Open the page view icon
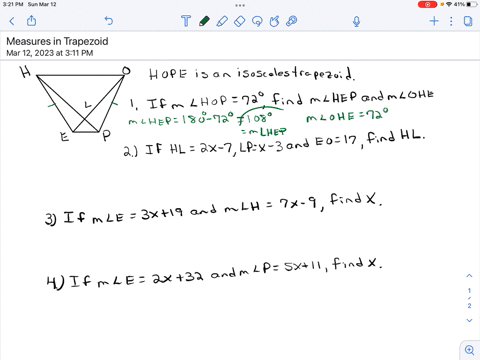Image resolution: width=480 pixels, height=360 pixels. click(468, 21)
